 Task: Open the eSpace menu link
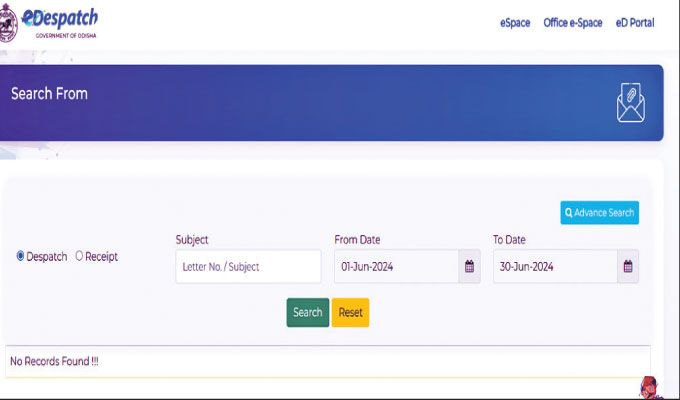[515, 23]
